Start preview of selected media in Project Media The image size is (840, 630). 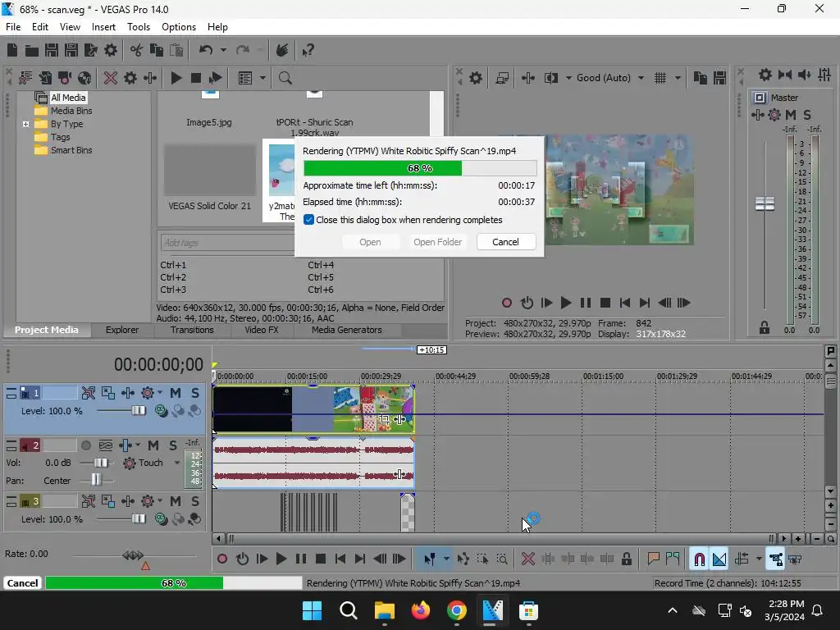pos(176,78)
